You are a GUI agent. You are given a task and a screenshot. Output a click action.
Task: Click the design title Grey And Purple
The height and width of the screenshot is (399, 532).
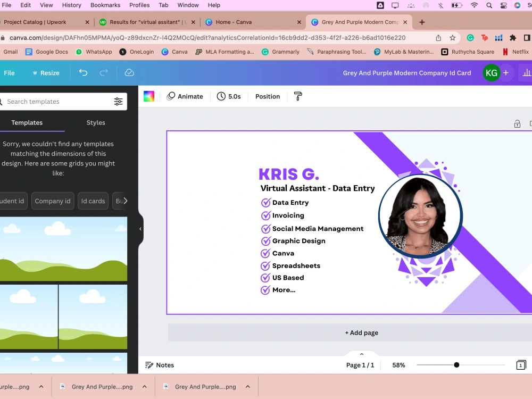point(407,73)
